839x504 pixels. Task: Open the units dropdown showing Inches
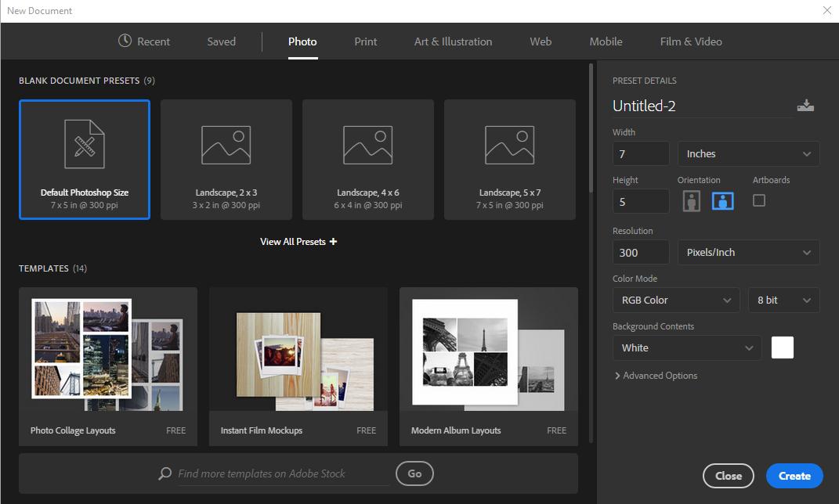pyautogui.click(x=747, y=153)
